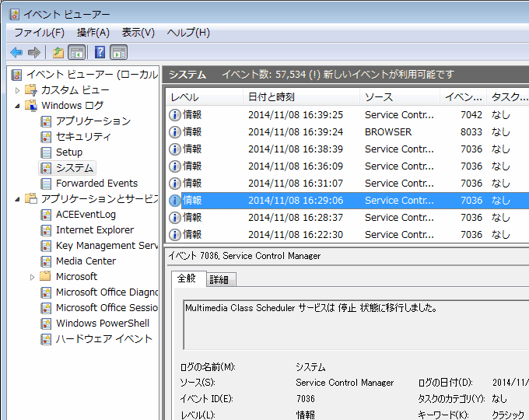This screenshot has height=420, width=529.
Task: Sort events by 日付と時刻 column header
Action: tap(271, 97)
